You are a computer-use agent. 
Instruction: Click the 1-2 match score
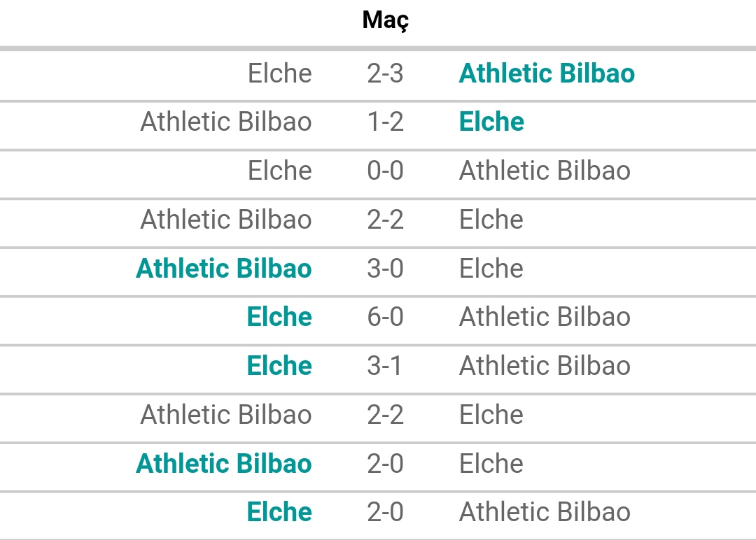coord(385,122)
